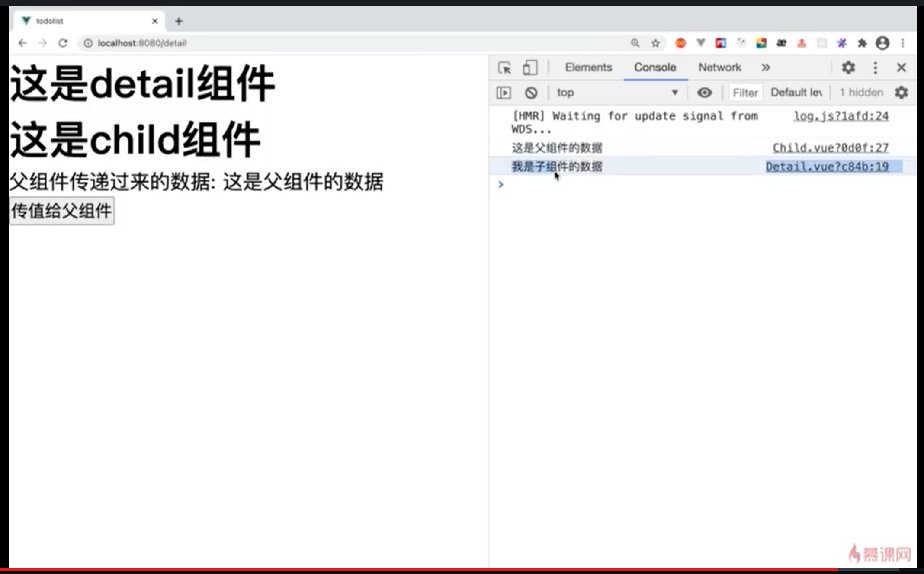Viewport: 924px width, 574px height.
Task: Open the Chrome profile avatar
Action: [882, 43]
